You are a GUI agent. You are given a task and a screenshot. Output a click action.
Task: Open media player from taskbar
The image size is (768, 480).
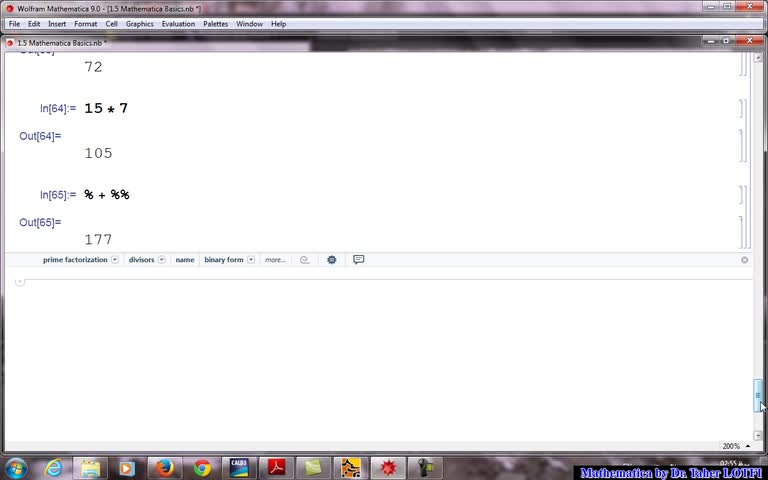coord(126,468)
